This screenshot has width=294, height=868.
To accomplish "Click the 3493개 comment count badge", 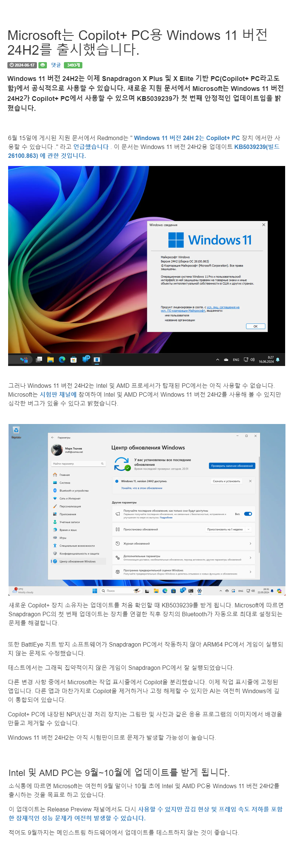I will (73, 65).
